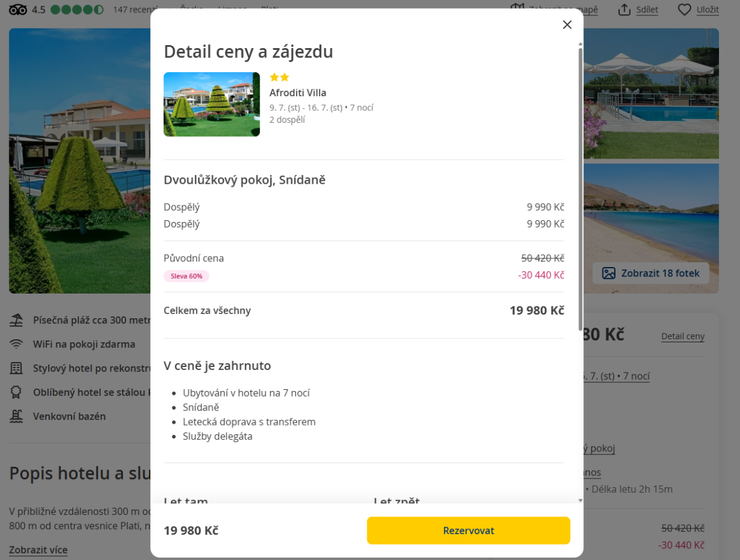The height and width of the screenshot is (560, 740).
Task: Open the date and 7 nocí selector link
Action: [x=617, y=376]
